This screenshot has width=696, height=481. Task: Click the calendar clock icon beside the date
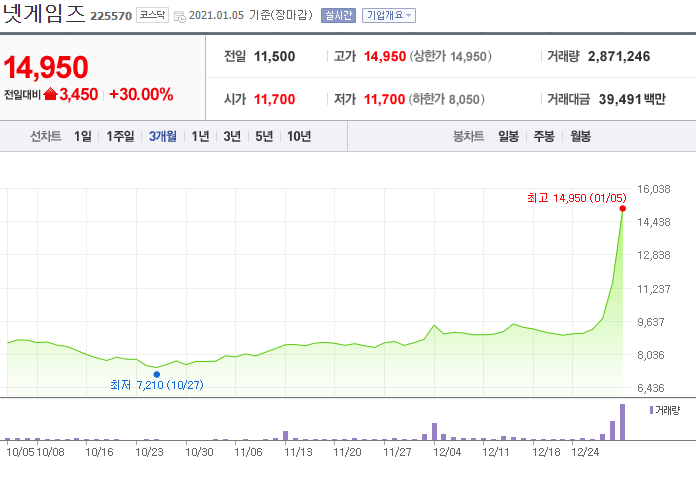(x=179, y=17)
